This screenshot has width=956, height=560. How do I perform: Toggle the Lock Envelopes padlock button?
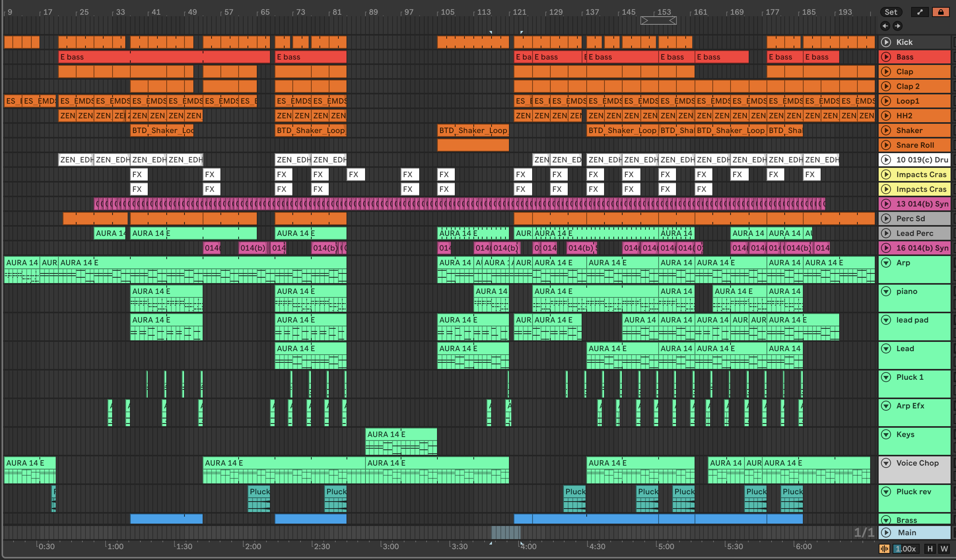click(941, 12)
